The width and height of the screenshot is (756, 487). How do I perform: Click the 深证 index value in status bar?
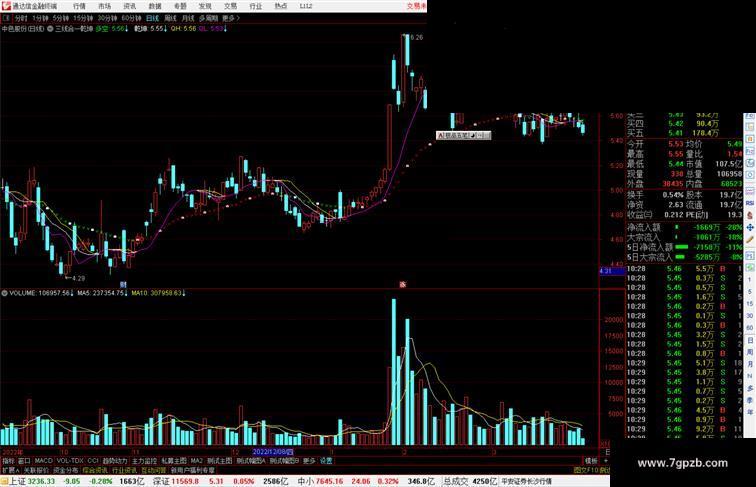point(185,481)
